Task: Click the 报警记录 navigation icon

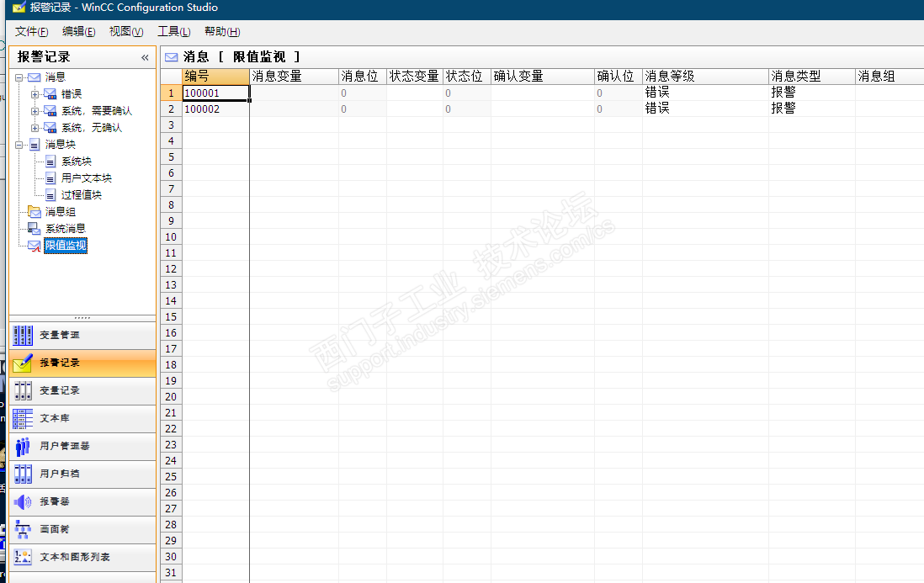Action: click(23, 363)
